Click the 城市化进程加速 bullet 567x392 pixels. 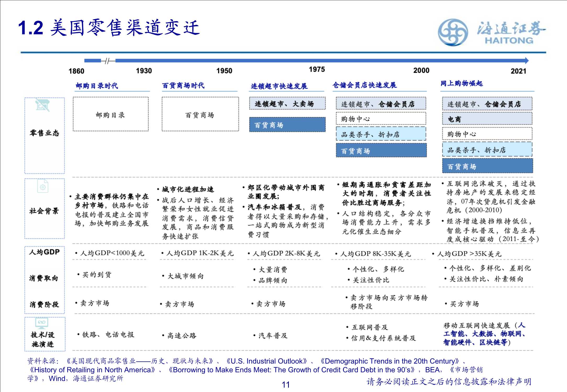(188, 189)
